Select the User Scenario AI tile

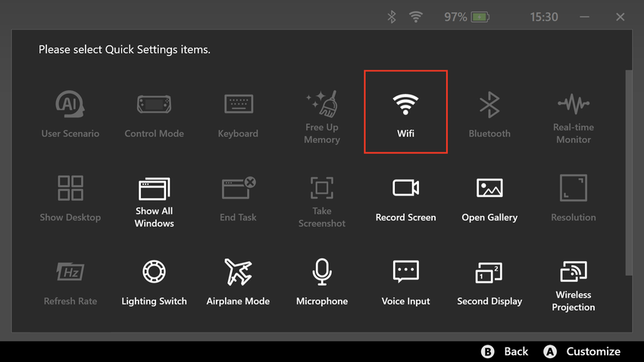click(x=70, y=114)
